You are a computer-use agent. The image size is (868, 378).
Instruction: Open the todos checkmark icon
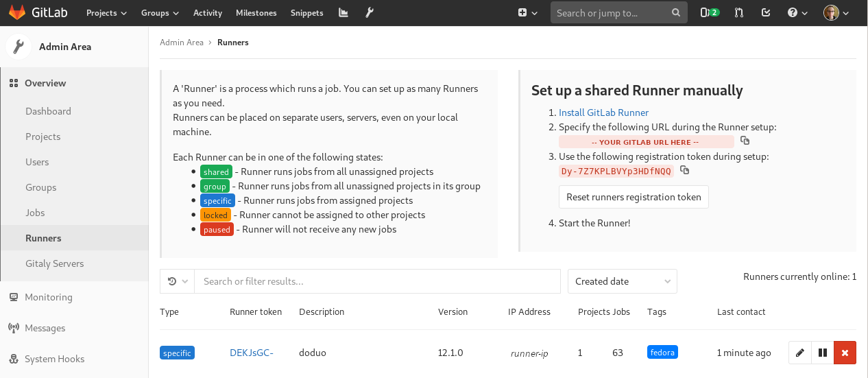766,13
